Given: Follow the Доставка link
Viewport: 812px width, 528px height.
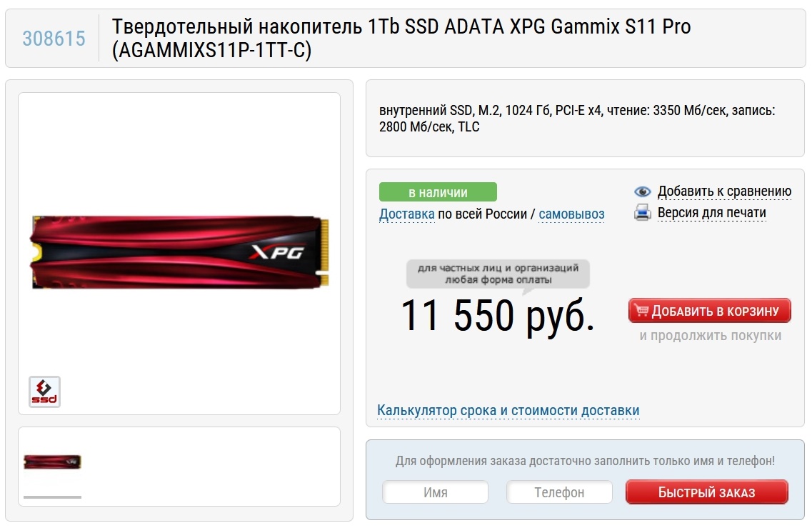Looking at the screenshot, I should pyautogui.click(x=407, y=214).
